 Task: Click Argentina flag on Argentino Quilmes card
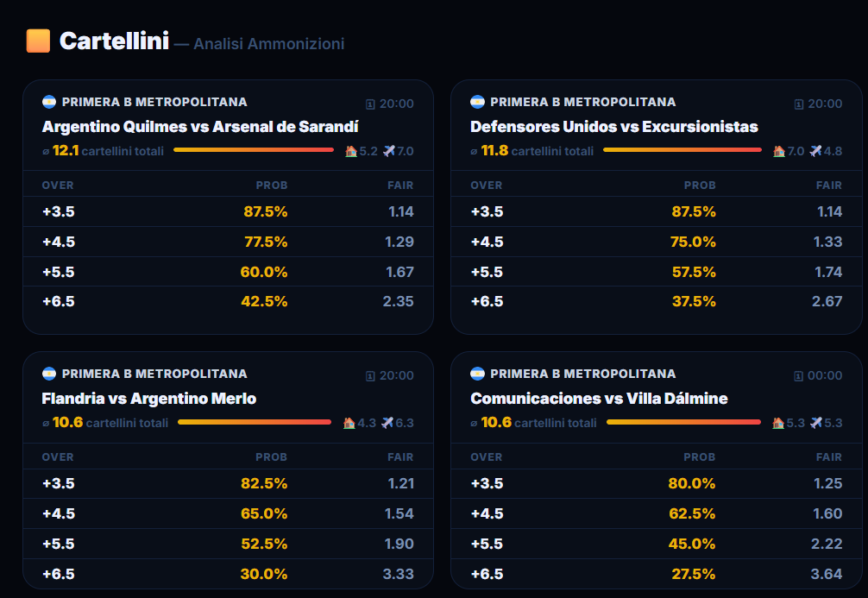click(x=49, y=102)
